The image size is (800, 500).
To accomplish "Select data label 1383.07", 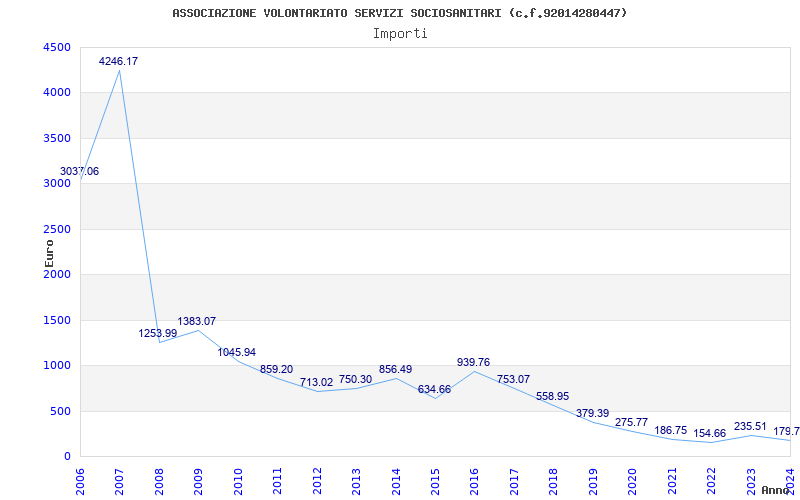I will pos(196,321).
